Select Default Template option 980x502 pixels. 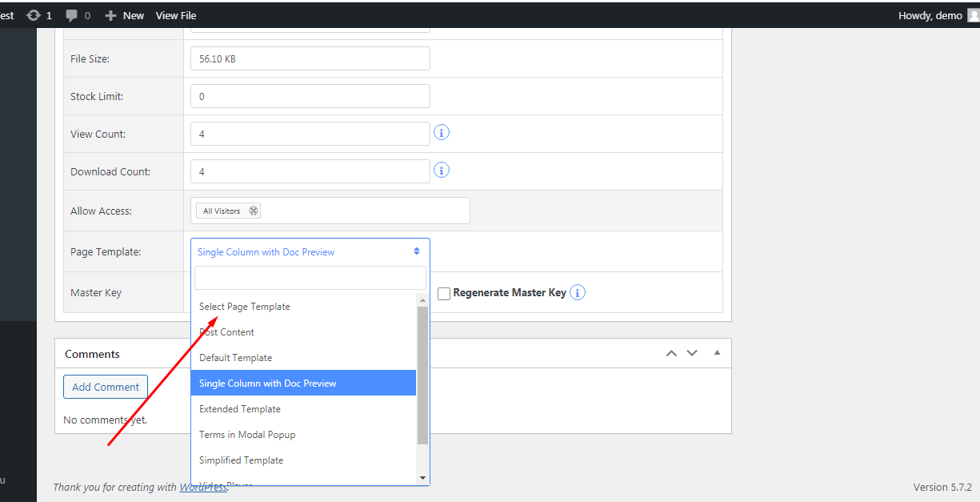[303, 358]
